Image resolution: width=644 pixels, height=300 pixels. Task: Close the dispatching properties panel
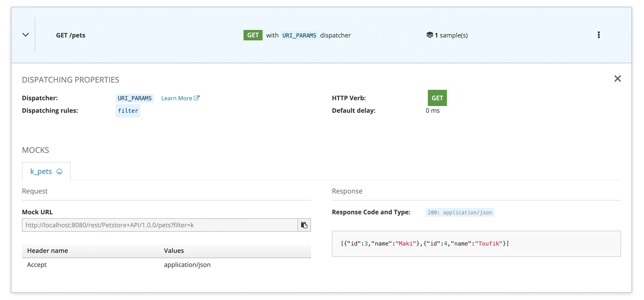pos(617,79)
